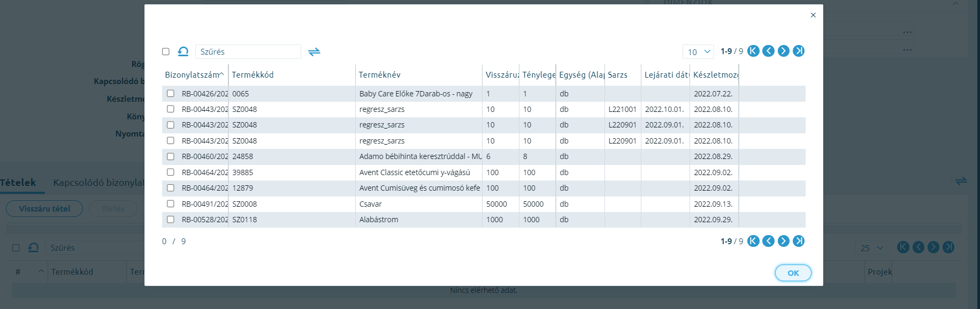Viewport: 980px width, 309px height.
Task: Check the RB-00443 row with Sarzs L221001
Action: point(171,109)
